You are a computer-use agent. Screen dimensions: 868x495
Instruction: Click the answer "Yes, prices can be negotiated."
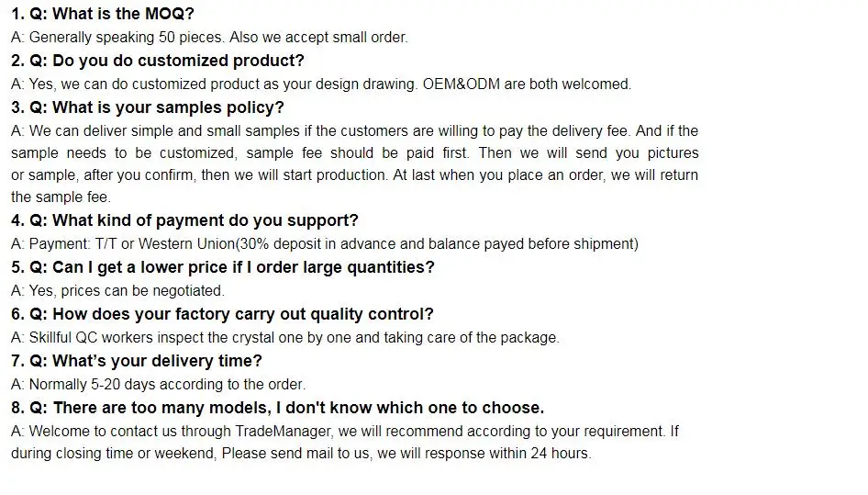pos(117,291)
